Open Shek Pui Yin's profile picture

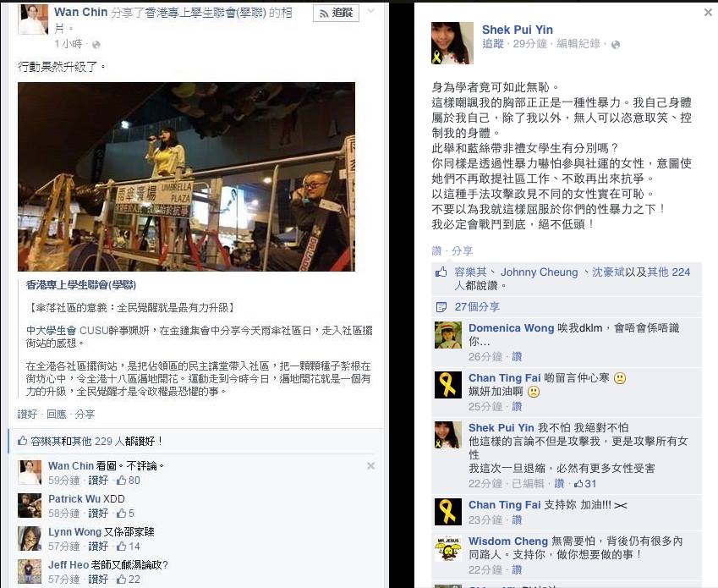[452, 43]
